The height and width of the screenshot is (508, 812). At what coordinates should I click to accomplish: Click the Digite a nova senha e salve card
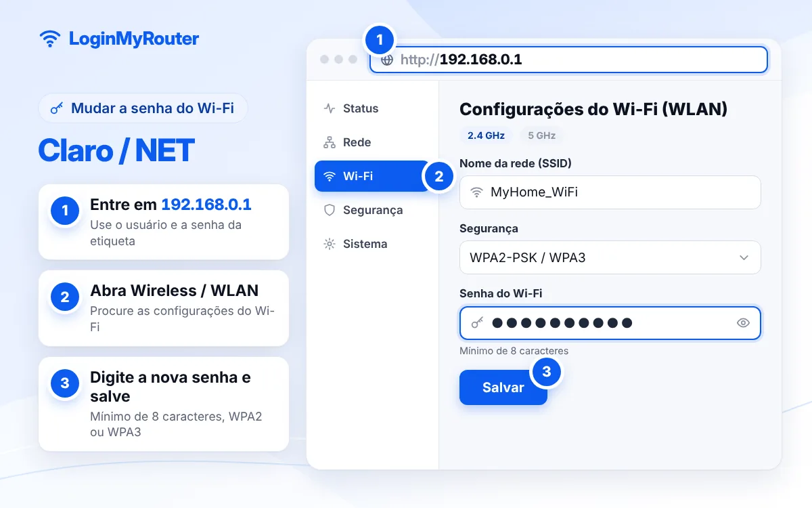[164, 404]
